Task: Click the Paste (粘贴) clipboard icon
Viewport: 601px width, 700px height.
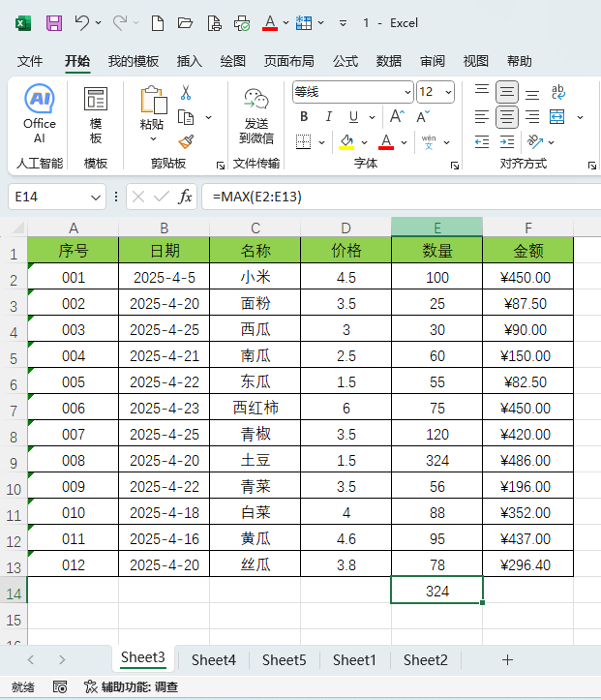Action: 154,100
